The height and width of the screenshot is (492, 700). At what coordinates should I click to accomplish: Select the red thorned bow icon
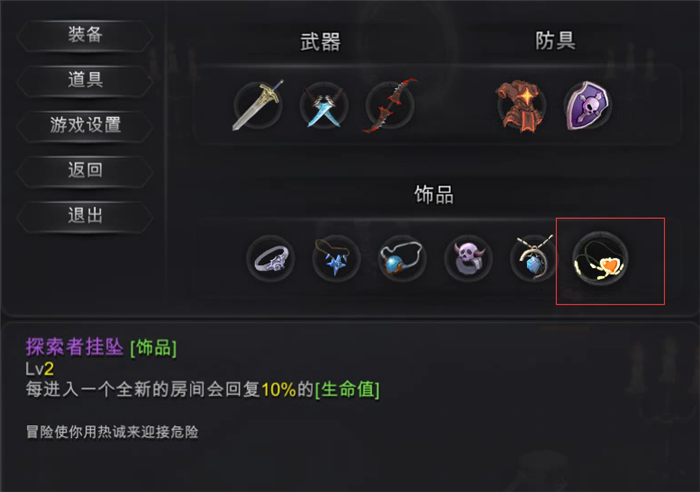(390, 106)
